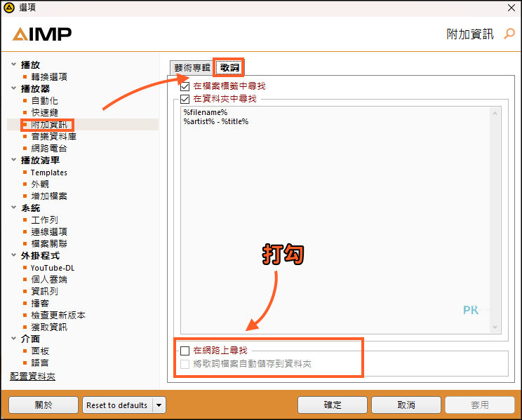Click the 播放 group heading
This screenshot has height=420, width=522.
coord(30,65)
